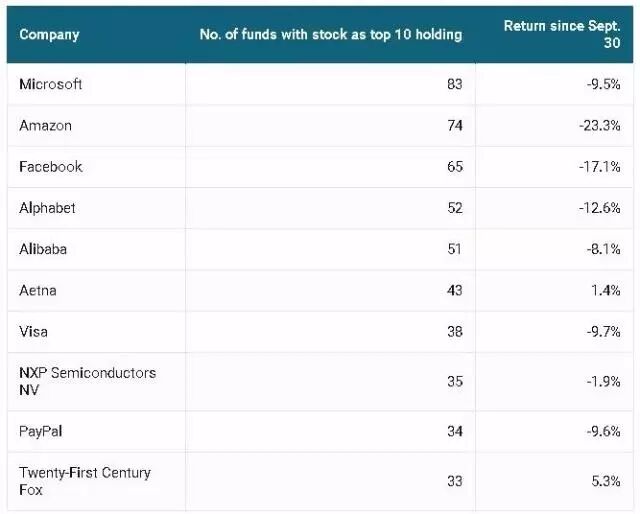Select the Microsoft company cell

coord(51,85)
